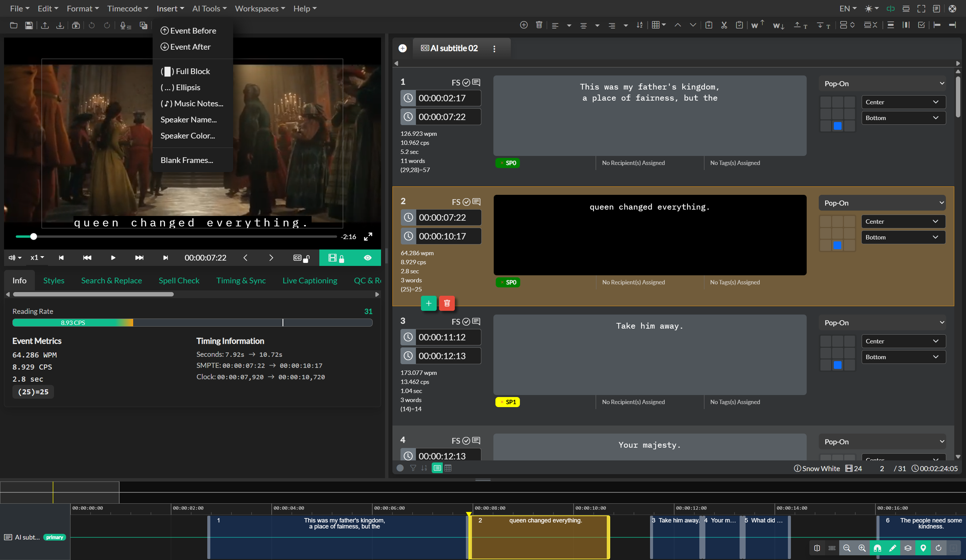Switch to the Timing & Sync tab

point(241,281)
